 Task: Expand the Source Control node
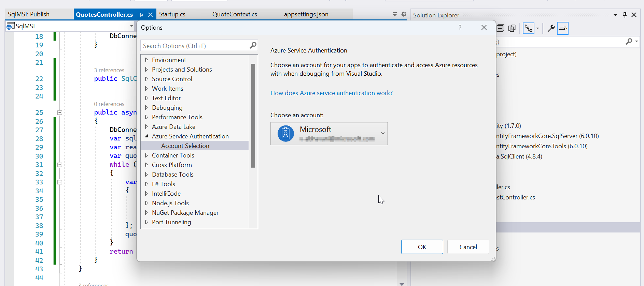pos(146,79)
